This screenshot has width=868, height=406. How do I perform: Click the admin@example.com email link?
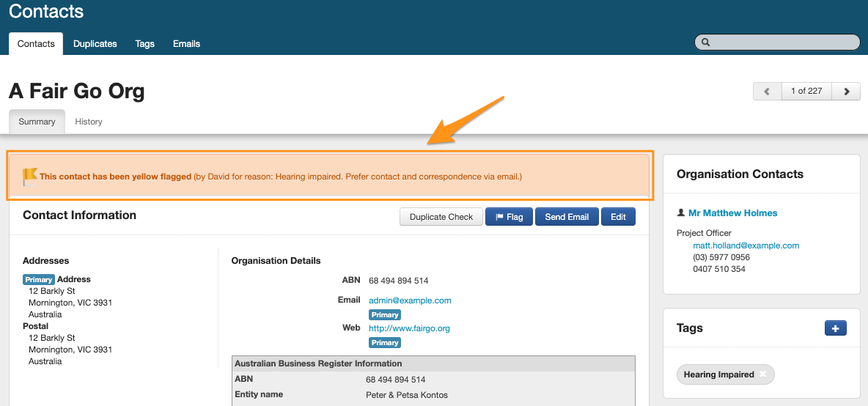pyautogui.click(x=410, y=300)
